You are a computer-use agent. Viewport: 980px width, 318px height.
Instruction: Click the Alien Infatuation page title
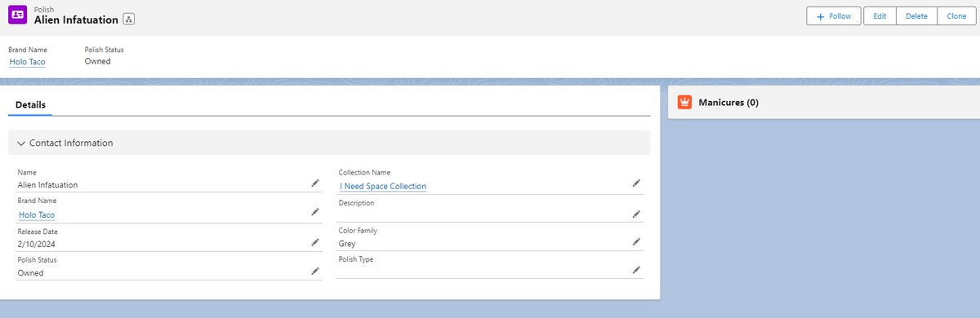click(77, 20)
